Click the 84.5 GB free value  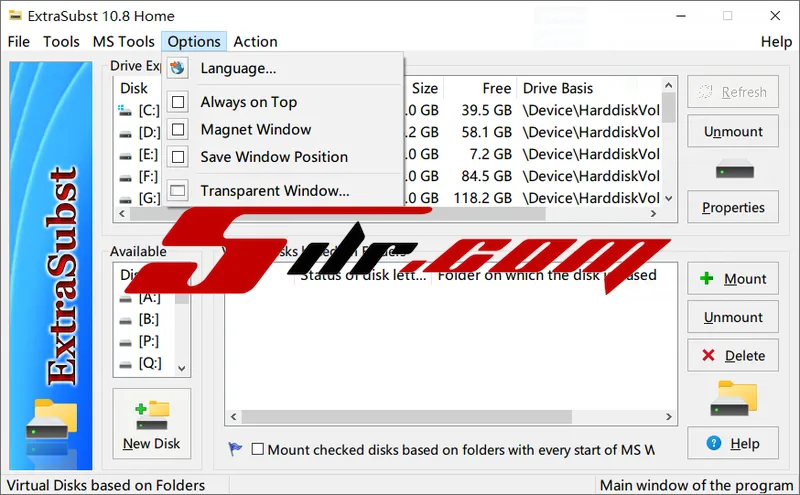[486, 176]
